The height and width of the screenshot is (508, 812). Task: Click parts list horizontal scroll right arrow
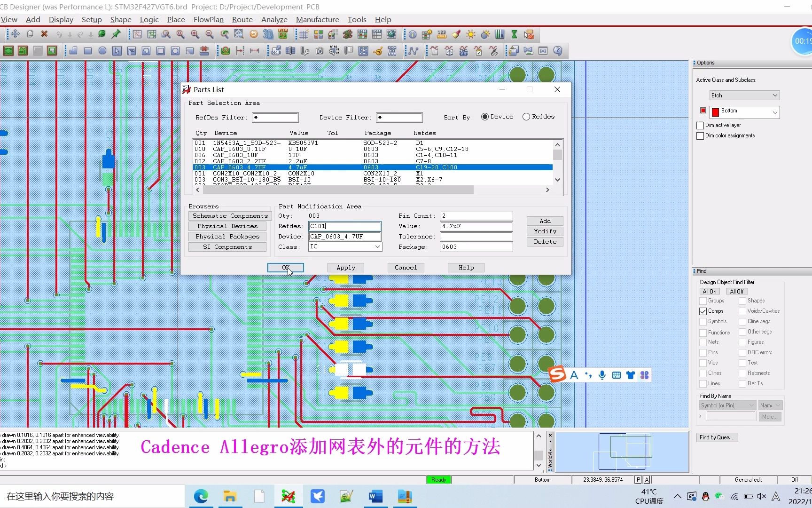tap(547, 190)
